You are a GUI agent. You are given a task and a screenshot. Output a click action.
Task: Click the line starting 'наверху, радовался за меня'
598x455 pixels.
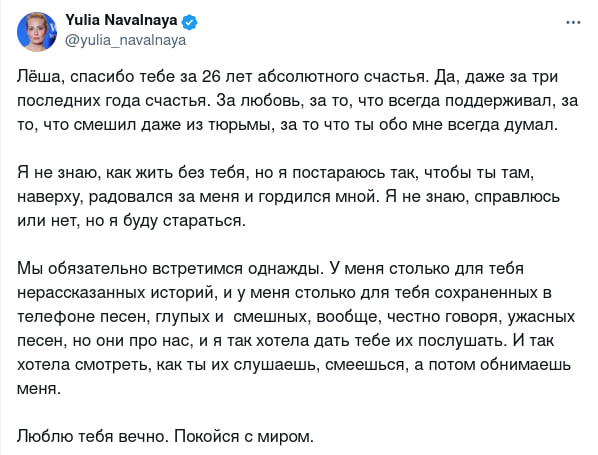pyautogui.click(x=288, y=197)
